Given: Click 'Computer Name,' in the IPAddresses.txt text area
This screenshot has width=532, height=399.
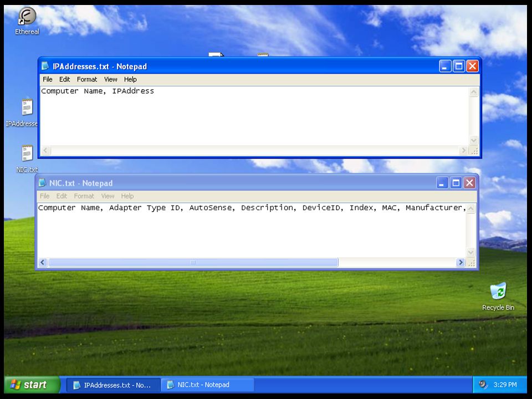Looking at the screenshot, I should [x=74, y=91].
